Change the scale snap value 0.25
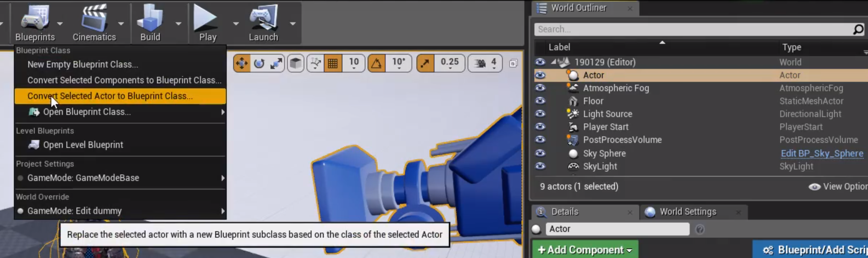This screenshot has width=868, height=258. click(450, 63)
